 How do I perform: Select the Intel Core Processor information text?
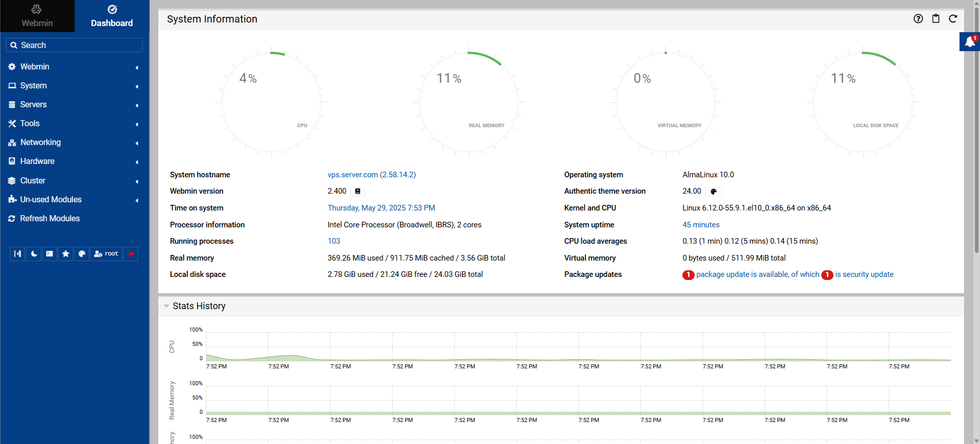404,225
